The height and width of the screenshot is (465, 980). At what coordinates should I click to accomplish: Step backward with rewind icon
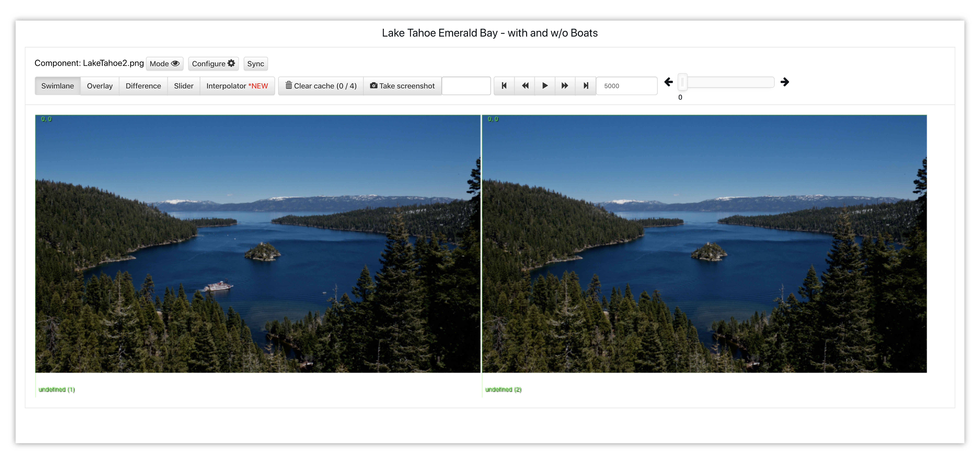525,86
